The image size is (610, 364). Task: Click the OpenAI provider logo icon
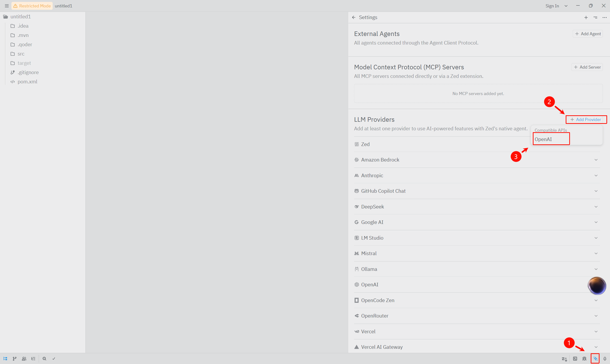pos(356,285)
